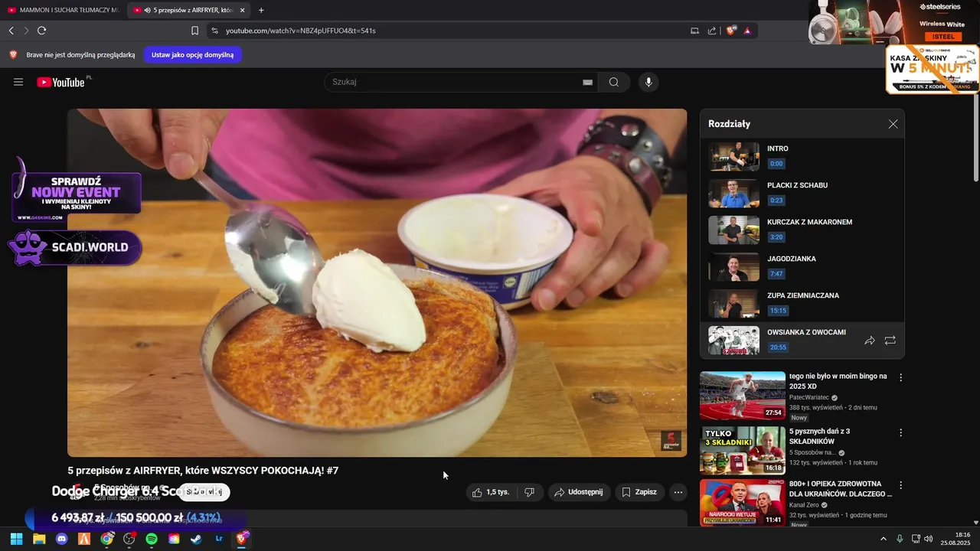The image size is (980, 551).
Task: Open the on-screen keyboard icon in search
Action: tap(588, 82)
